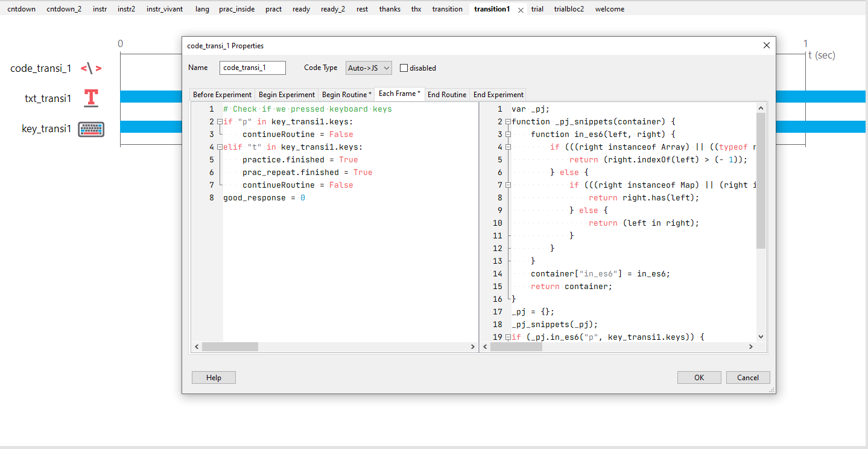This screenshot has height=449, width=868.
Task: Click the JS pane scroll right arrow
Action: (x=750, y=347)
